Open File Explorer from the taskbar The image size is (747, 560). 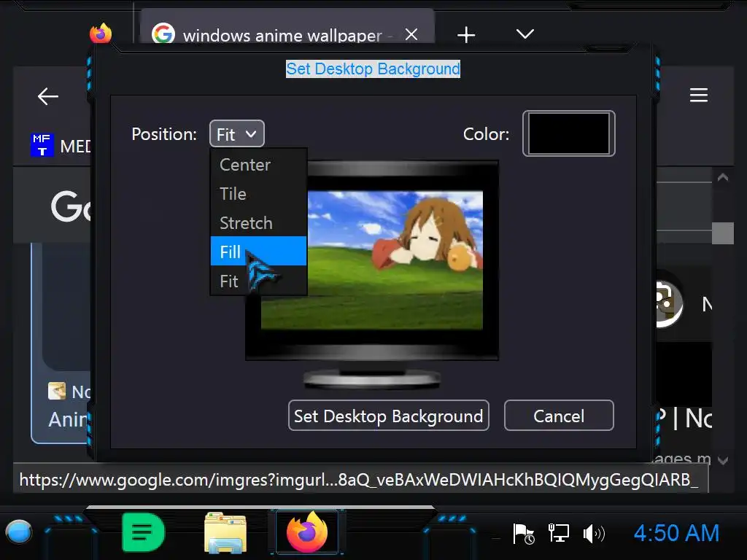tap(225, 532)
